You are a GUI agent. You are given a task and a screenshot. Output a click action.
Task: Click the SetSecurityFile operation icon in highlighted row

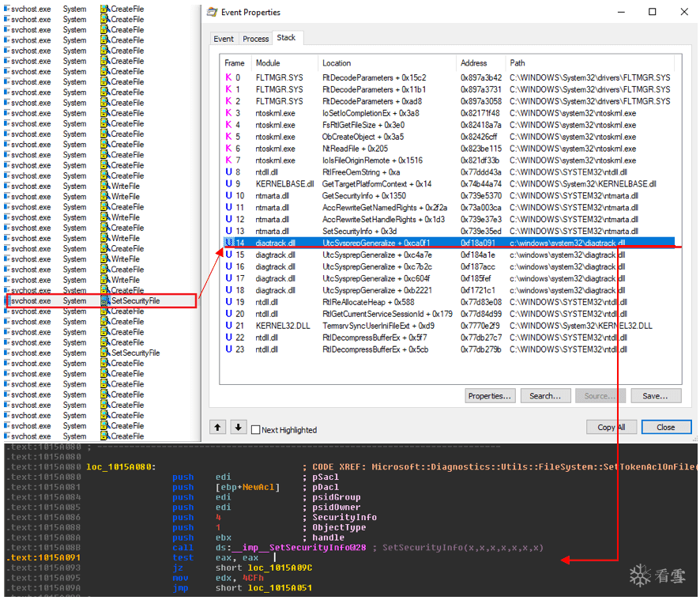coord(105,300)
